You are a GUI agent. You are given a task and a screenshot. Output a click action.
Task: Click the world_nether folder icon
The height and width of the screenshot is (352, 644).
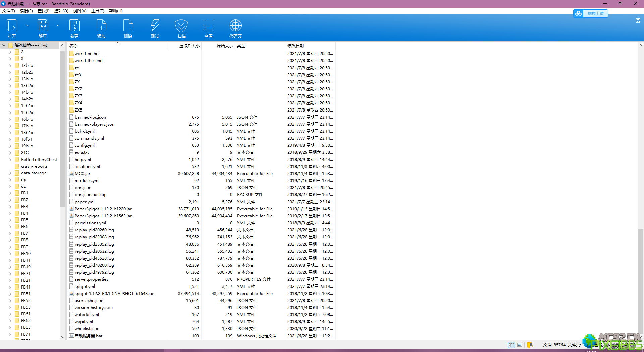click(x=71, y=53)
